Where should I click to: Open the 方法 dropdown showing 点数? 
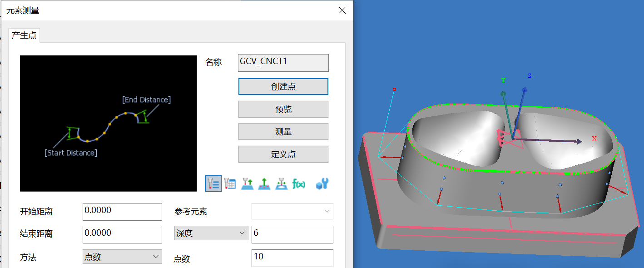pyautogui.click(x=122, y=257)
